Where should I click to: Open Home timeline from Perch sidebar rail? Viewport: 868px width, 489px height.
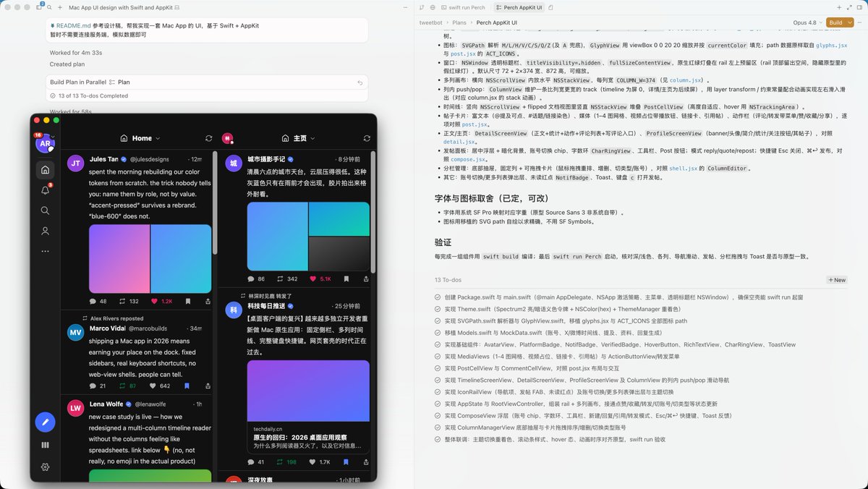pos(45,170)
